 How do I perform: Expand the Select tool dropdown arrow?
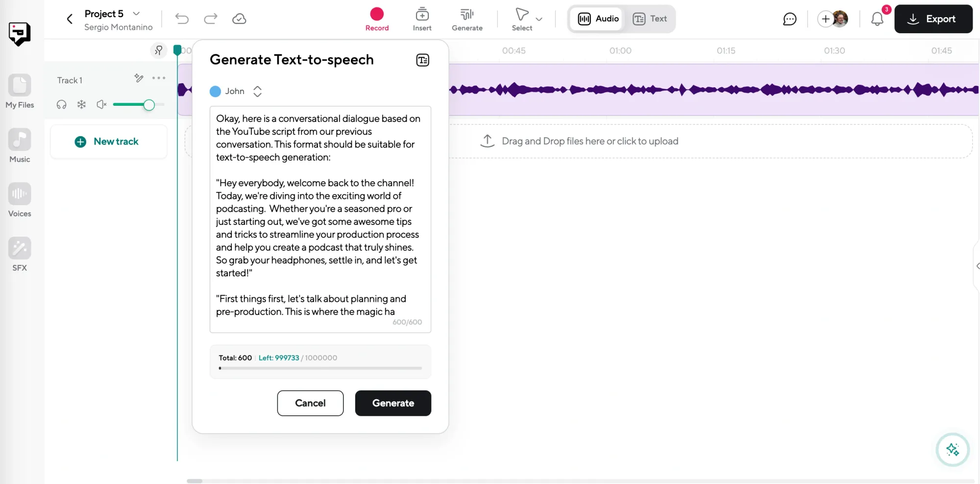coord(539,19)
